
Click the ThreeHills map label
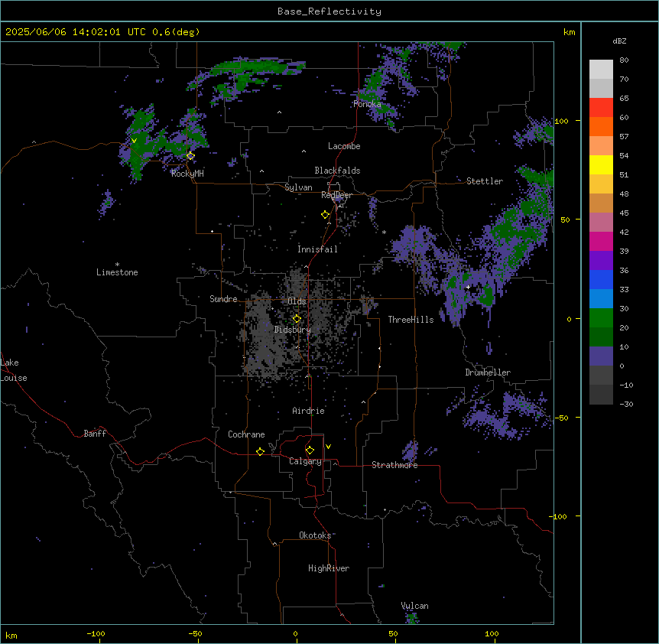(x=411, y=320)
